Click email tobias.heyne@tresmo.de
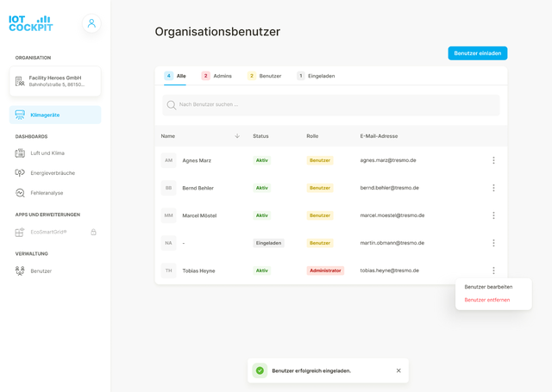 pos(389,271)
